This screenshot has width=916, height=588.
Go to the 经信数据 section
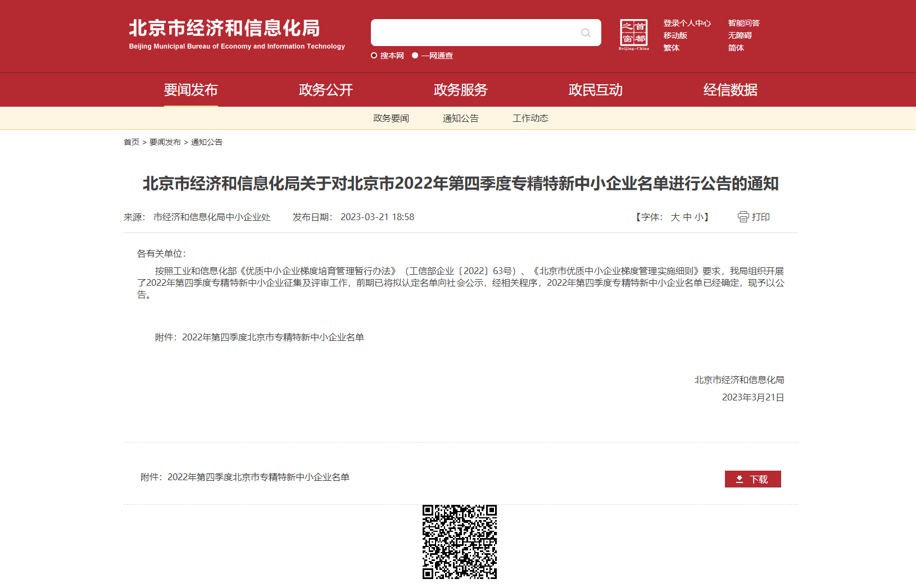(730, 90)
